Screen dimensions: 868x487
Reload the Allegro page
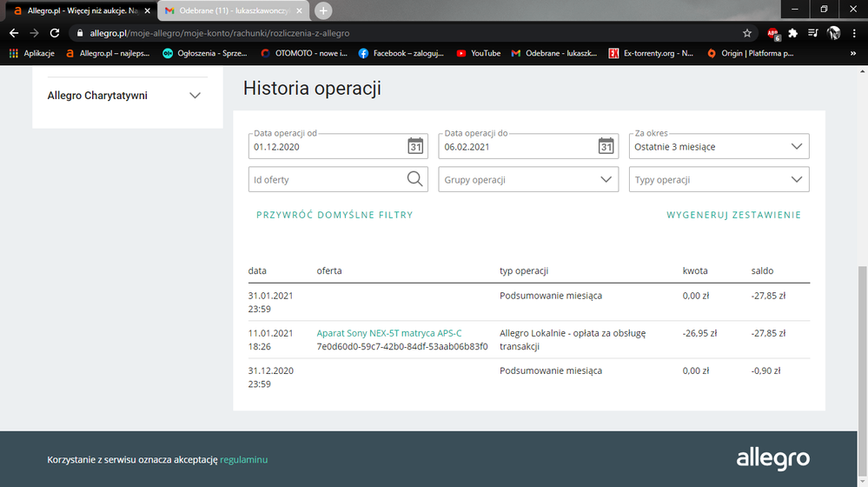(x=54, y=33)
